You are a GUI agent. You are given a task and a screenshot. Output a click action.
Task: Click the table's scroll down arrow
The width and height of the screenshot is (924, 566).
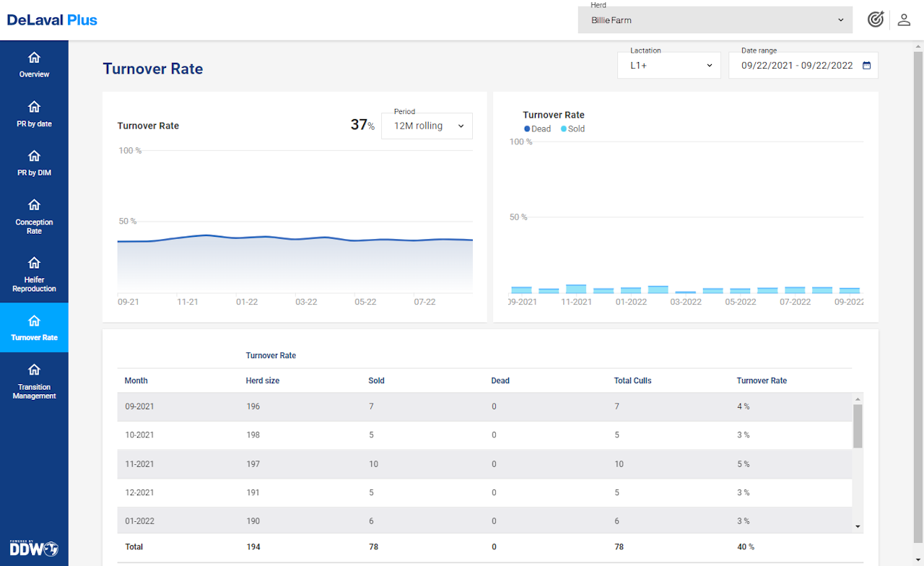858,527
